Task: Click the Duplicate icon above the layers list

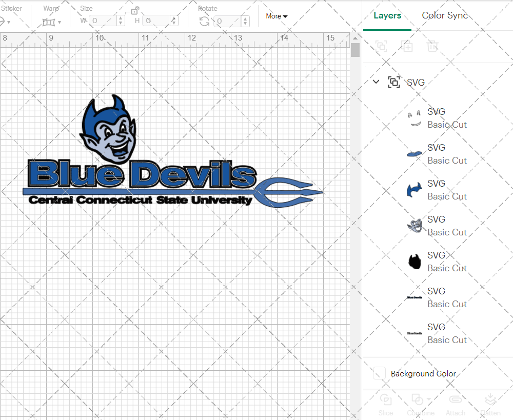Action: 408,46
